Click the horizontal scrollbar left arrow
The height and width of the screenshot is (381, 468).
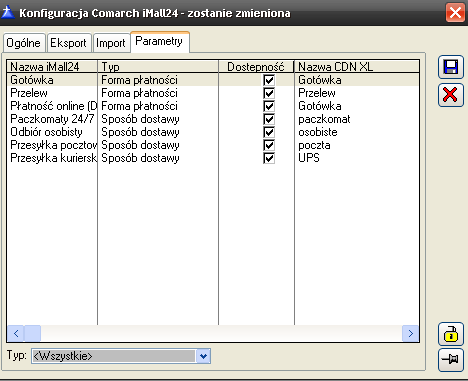pyautogui.click(x=15, y=333)
